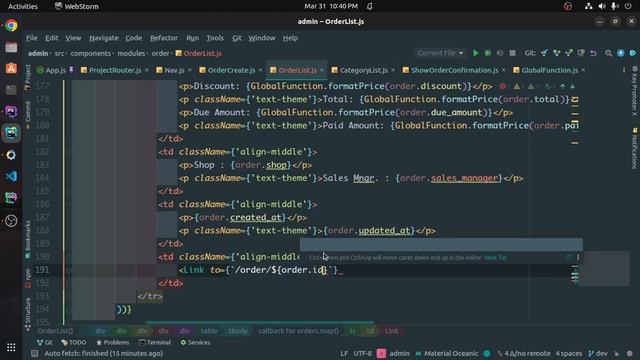Update project via Git arrow icon
Screen dimensions: 640x360
[544, 53]
